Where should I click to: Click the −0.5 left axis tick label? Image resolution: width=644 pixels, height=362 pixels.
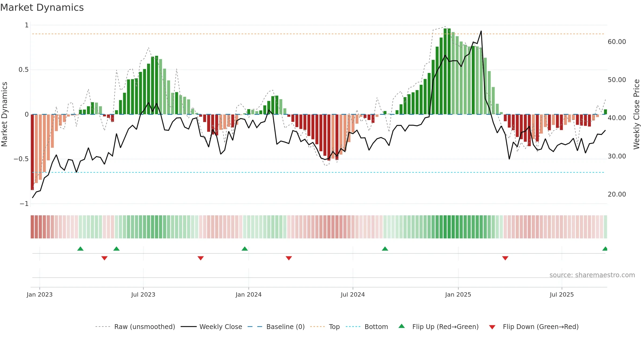(21, 159)
